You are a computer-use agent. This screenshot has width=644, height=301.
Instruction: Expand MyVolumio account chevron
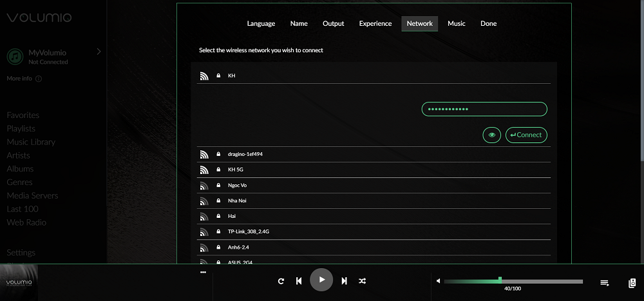click(99, 52)
